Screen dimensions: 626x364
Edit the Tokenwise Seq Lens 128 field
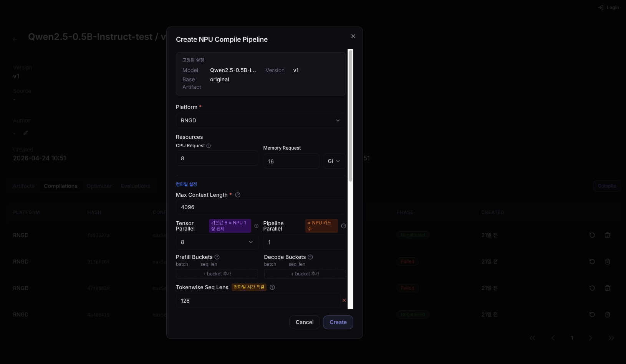[258, 300]
